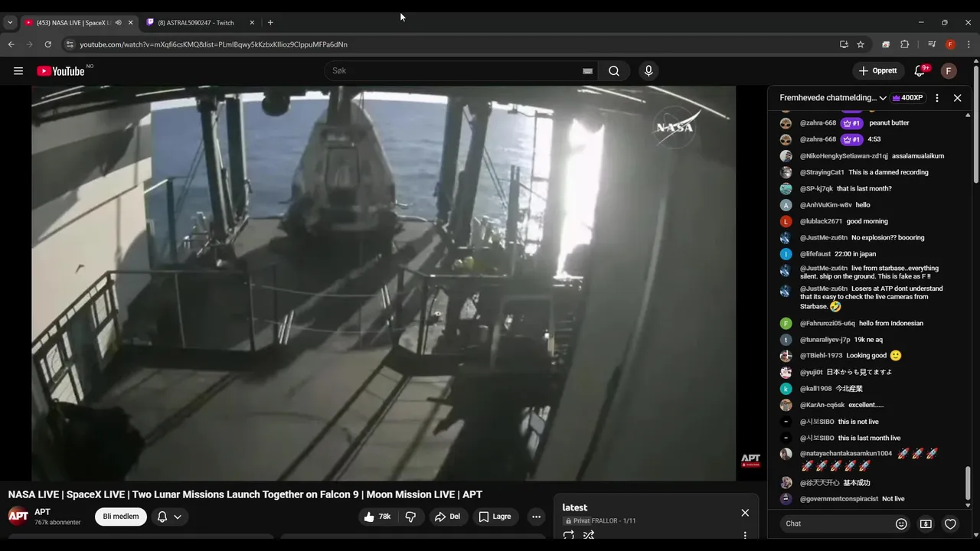Image resolution: width=980 pixels, height=551 pixels.
Task: Open the YouTube guide hamburger menu
Action: coord(18,71)
